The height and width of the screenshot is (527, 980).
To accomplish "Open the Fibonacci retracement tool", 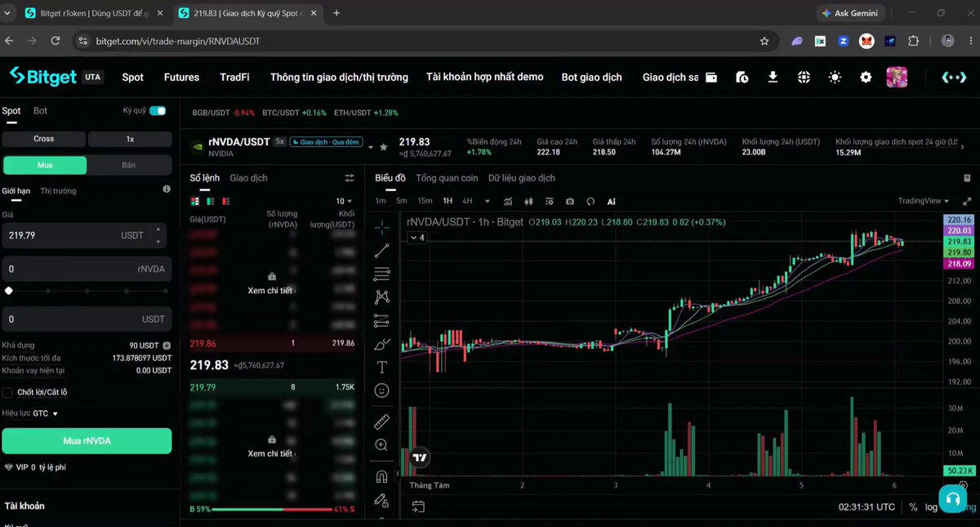I will [x=381, y=274].
